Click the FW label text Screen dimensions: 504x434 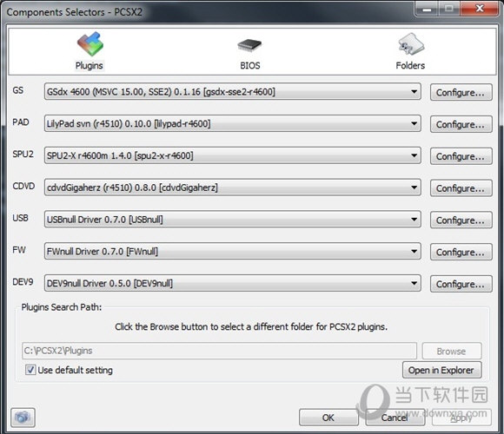click(x=19, y=250)
